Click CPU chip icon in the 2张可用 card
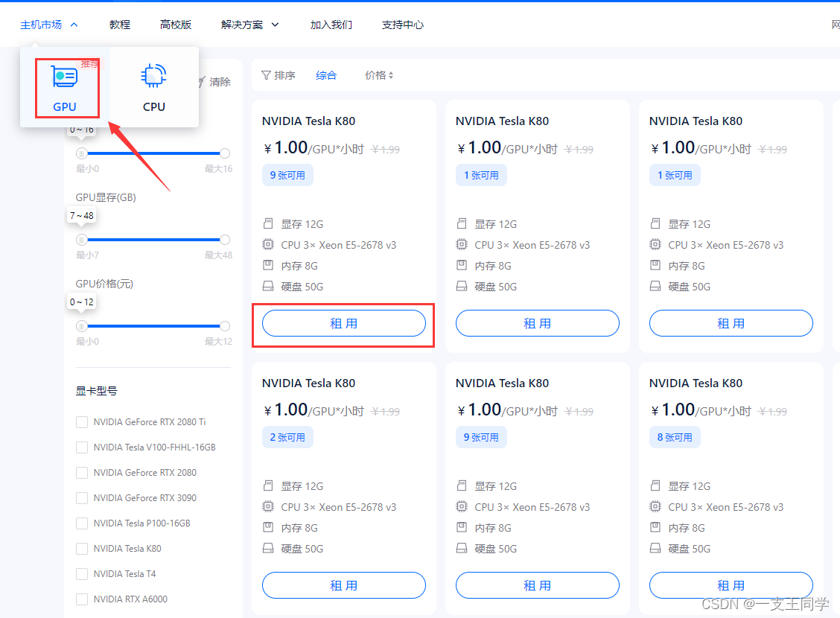The image size is (840, 618). click(x=268, y=506)
